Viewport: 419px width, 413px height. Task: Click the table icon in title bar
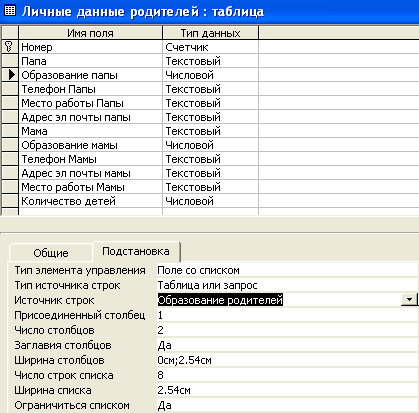[10, 11]
